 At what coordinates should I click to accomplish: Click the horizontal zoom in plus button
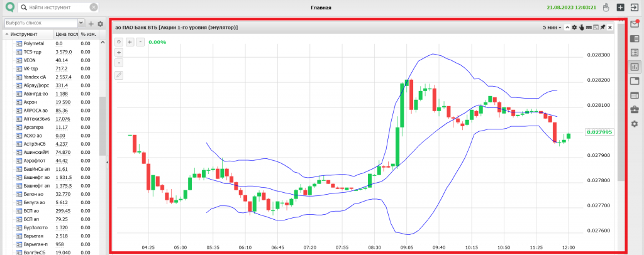130,41
